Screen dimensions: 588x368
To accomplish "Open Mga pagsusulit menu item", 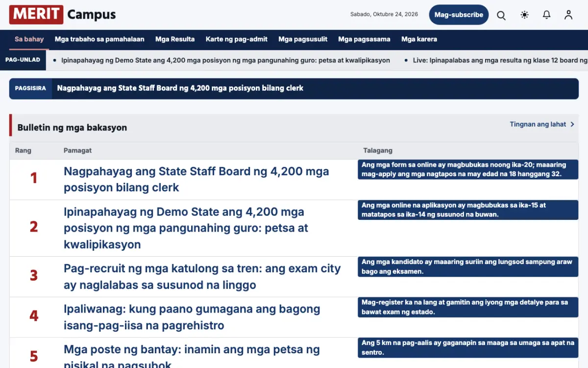I will 303,39.
